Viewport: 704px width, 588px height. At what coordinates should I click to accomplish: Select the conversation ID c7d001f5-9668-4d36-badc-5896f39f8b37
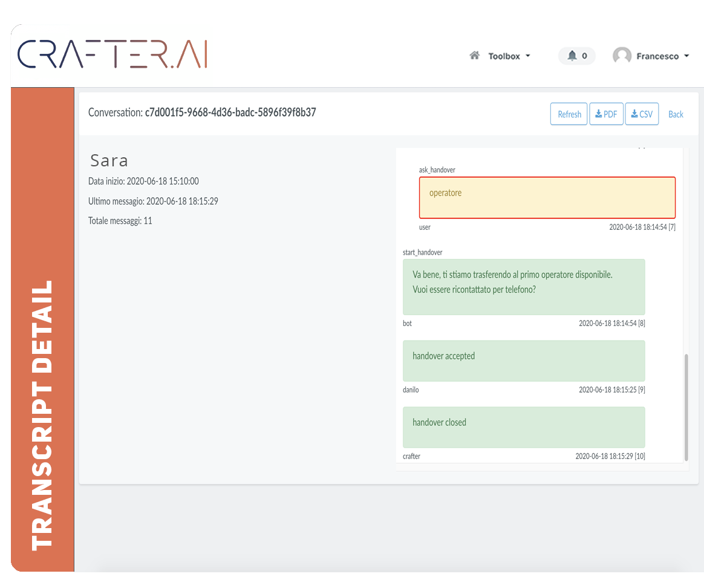[230, 113]
